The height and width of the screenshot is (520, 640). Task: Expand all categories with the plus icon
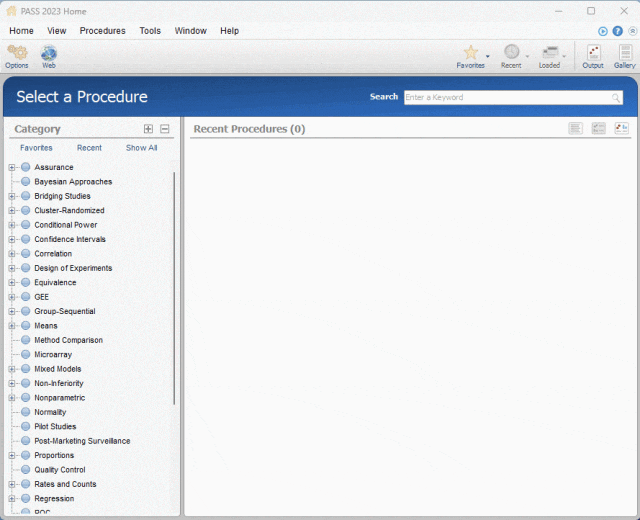[148, 129]
